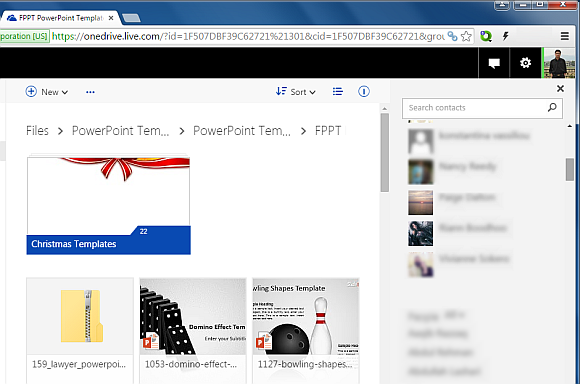Open the 1127-bowling-shapes presentation thumbnail
This screenshot has width=580, height=384.
[x=306, y=316]
